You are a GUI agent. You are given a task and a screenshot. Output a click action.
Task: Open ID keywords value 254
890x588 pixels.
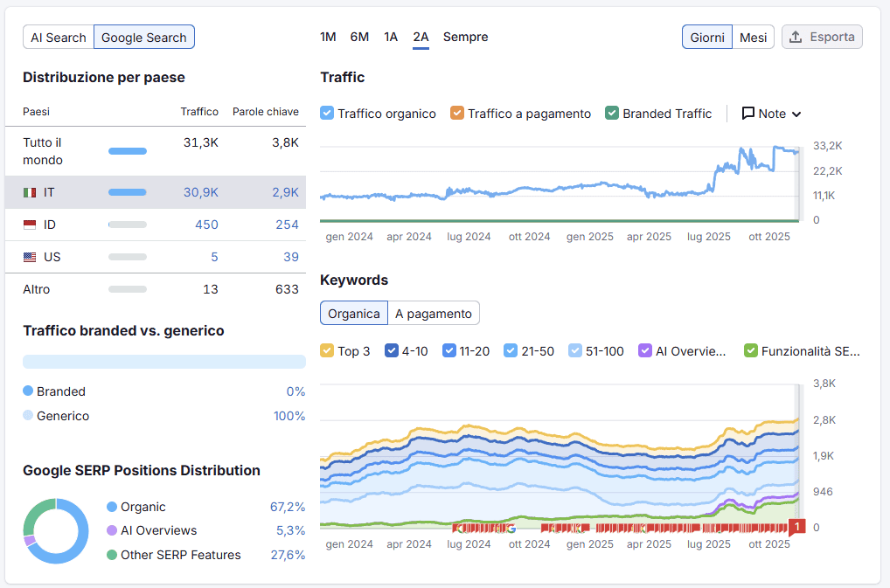click(288, 225)
